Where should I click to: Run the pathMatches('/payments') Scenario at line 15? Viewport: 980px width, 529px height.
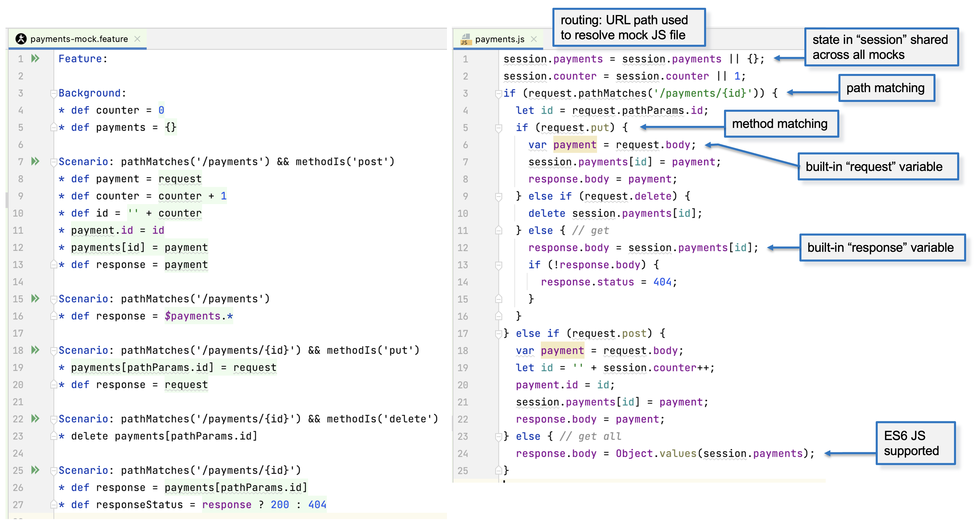tap(35, 299)
